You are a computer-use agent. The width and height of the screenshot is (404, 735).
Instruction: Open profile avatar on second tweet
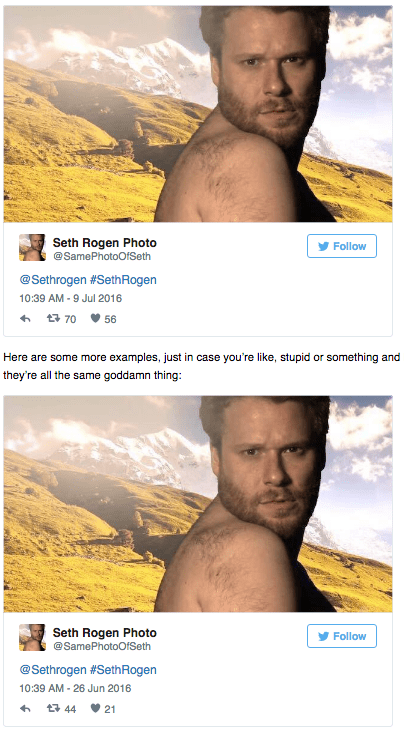click(32, 638)
